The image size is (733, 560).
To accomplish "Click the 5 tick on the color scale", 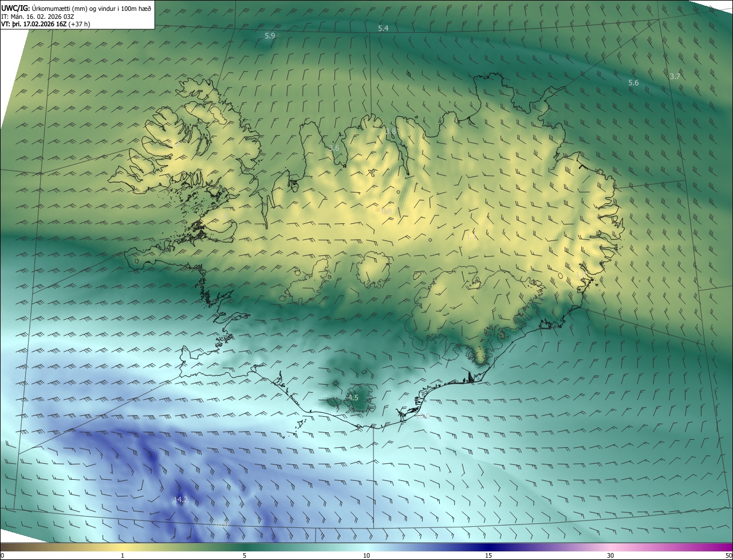I will [245, 555].
